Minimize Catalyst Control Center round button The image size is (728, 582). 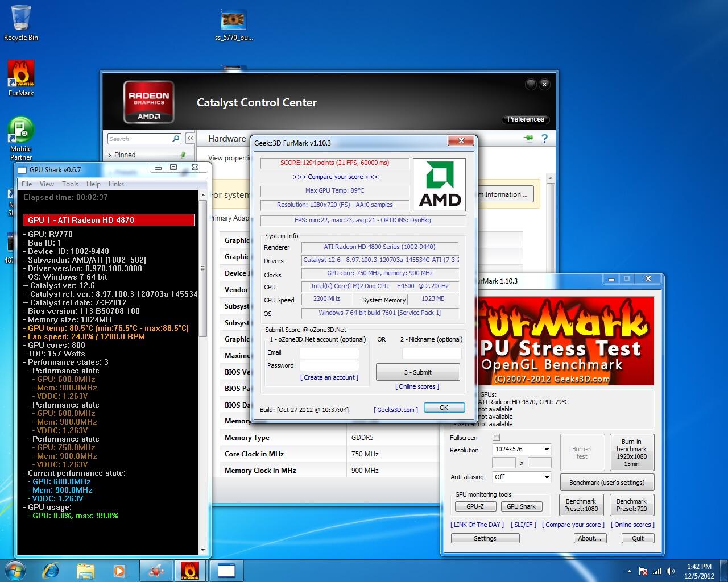(x=531, y=84)
